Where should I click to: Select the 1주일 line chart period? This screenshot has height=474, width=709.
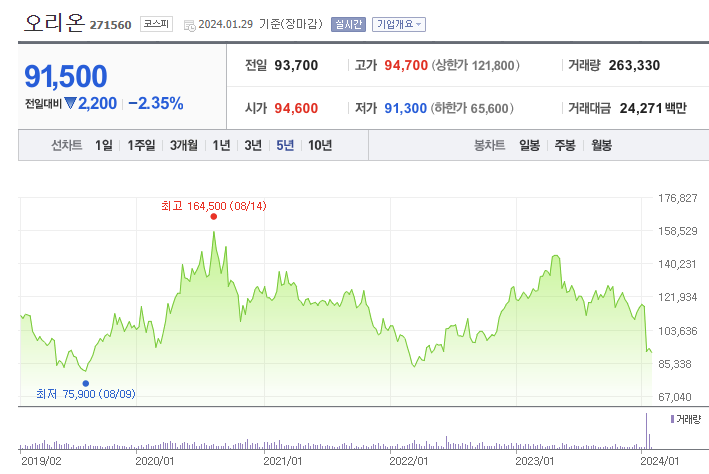click(141, 145)
